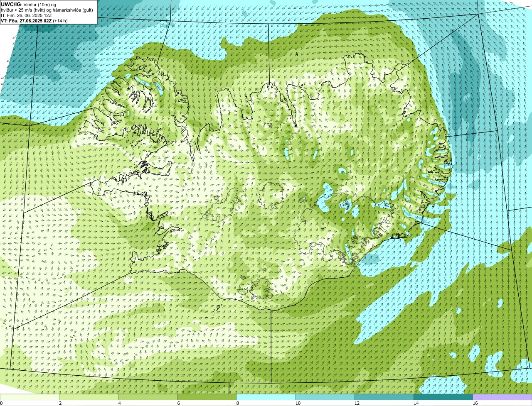Click the "12" scale label
This screenshot has height=406, width=532.
357,403
